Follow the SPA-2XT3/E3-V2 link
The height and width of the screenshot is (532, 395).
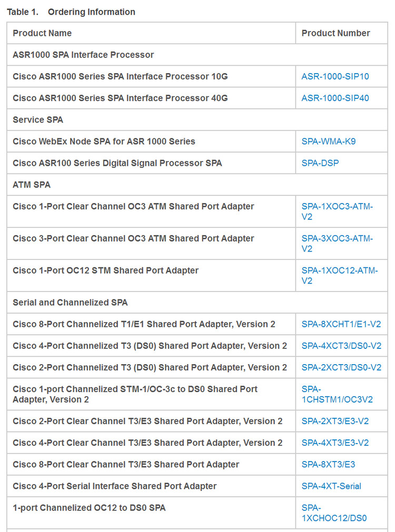click(335, 421)
